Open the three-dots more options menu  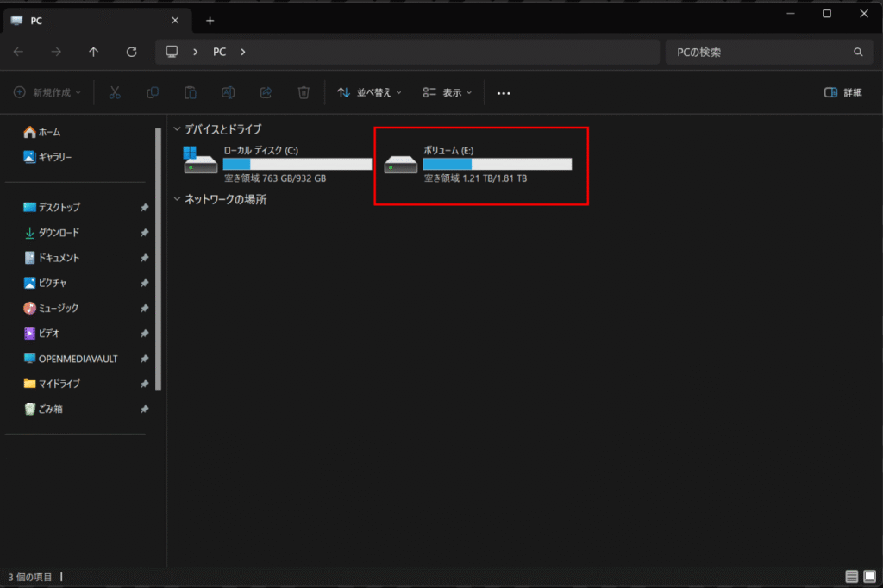(504, 92)
